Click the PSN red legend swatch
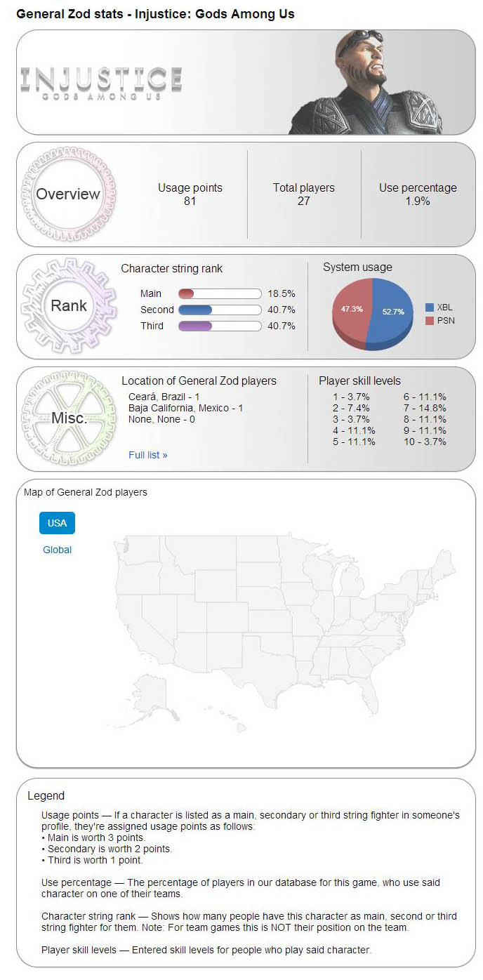This screenshot has height=980, width=483. pyautogui.click(x=430, y=321)
